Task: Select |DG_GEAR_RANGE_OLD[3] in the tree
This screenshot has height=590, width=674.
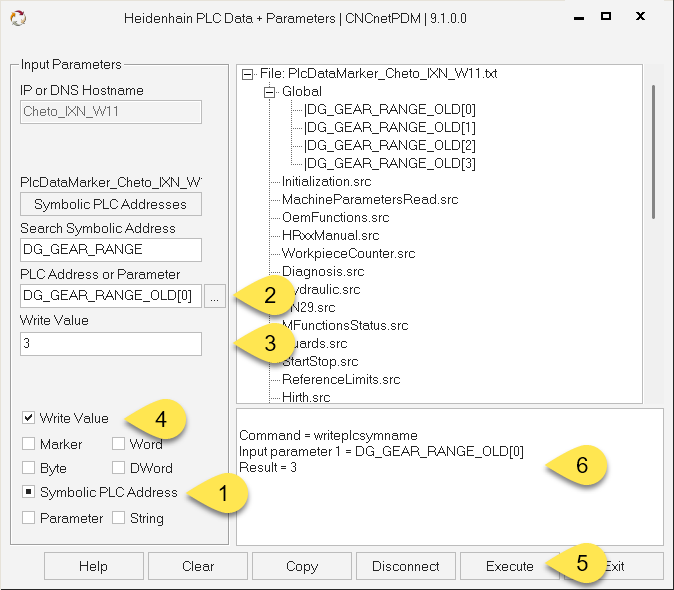Action: [389, 164]
